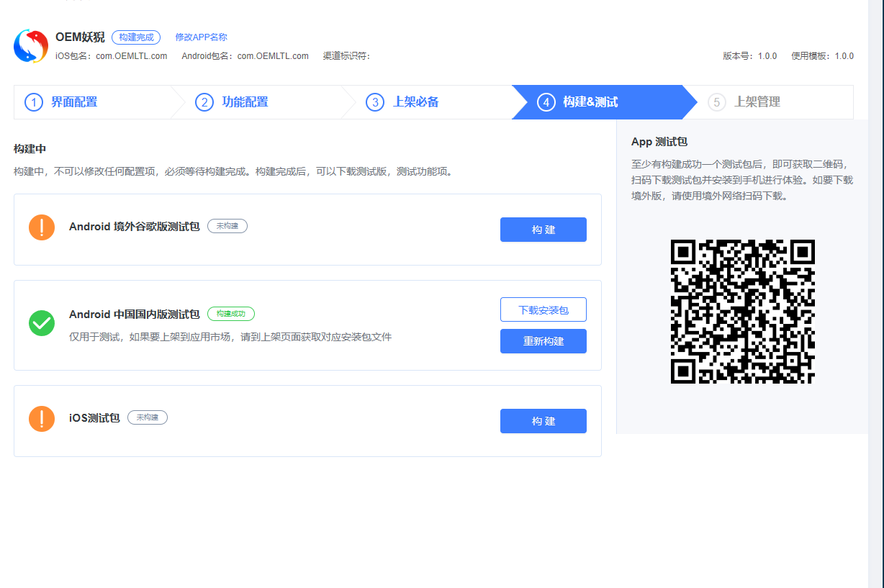
Task: Click the step 4 circle number icon
Action: pyautogui.click(x=546, y=102)
